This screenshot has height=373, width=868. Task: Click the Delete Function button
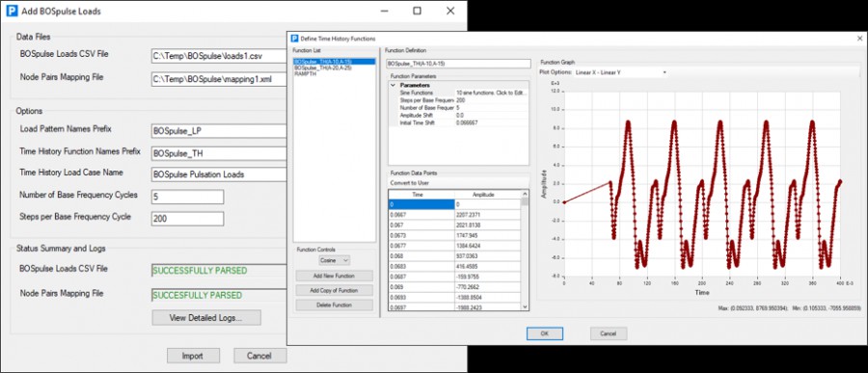(x=335, y=305)
